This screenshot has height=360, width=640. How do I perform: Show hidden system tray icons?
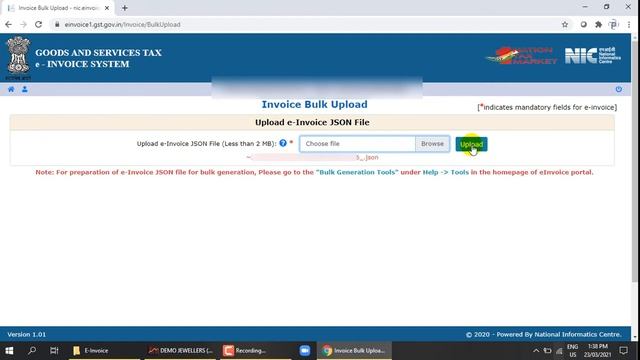pyautogui.click(x=536, y=351)
